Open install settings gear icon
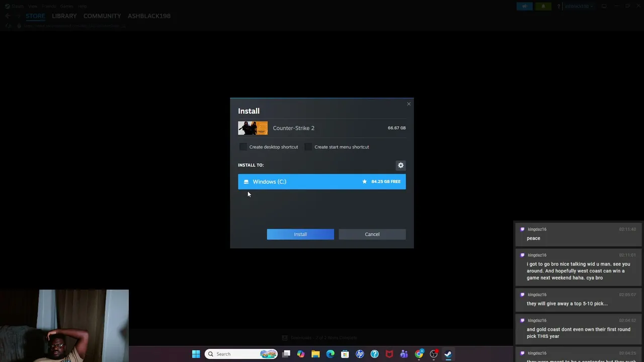644x362 pixels. (400, 165)
